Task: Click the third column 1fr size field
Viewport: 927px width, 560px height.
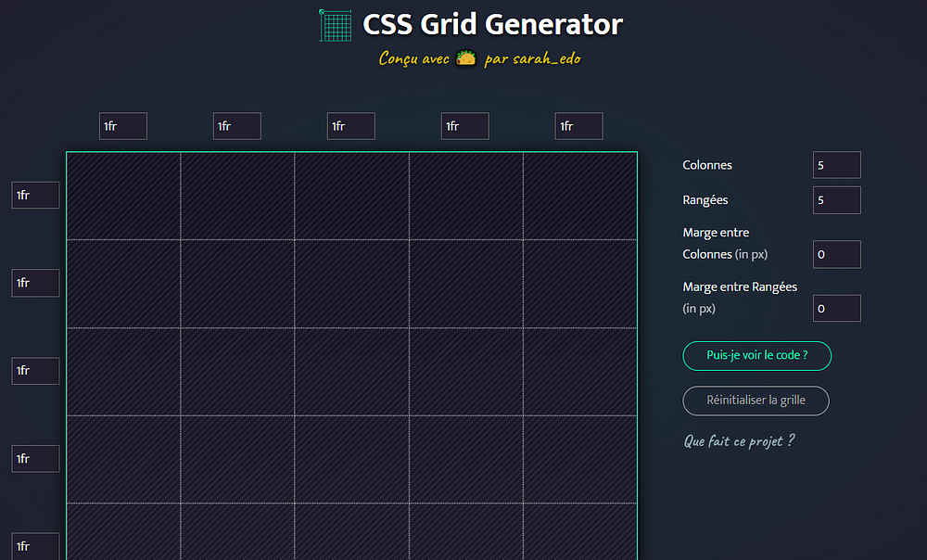Action: point(351,126)
